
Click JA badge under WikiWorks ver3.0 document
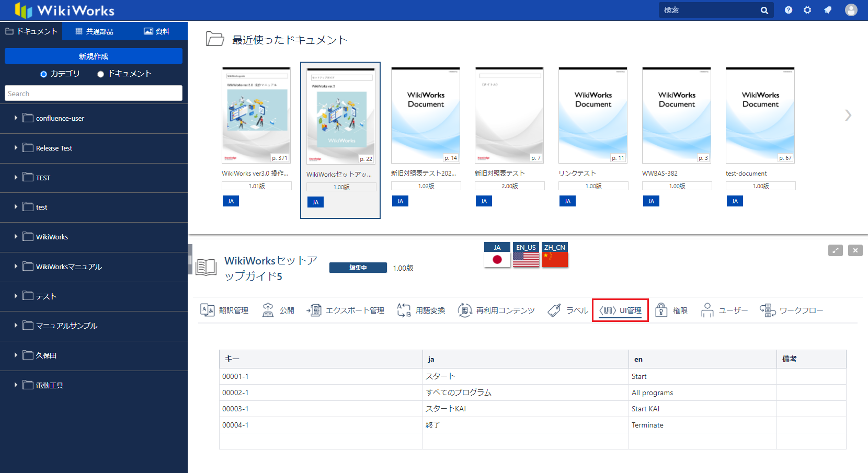(x=231, y=201)
